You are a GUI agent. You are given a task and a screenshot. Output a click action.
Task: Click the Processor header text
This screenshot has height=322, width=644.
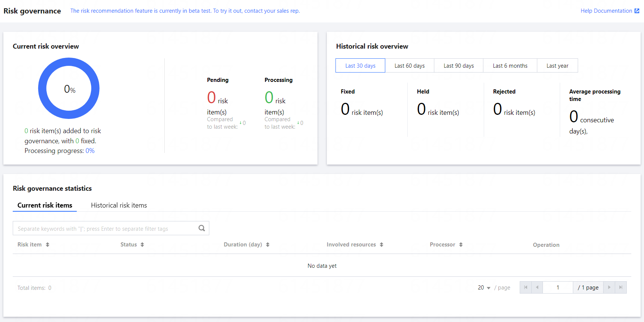(442, 245)
